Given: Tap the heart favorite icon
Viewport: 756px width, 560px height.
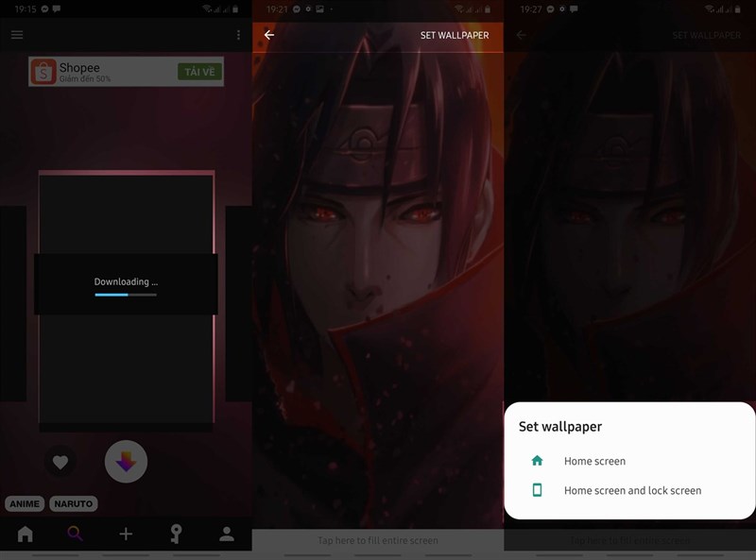Looking at the screenshot, I should (x=60, y=462).
